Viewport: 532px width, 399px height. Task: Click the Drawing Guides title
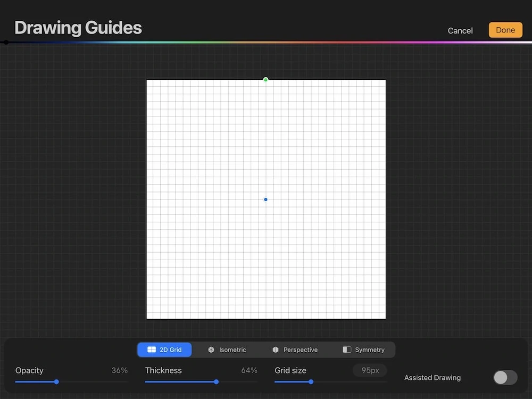point(78,28)
